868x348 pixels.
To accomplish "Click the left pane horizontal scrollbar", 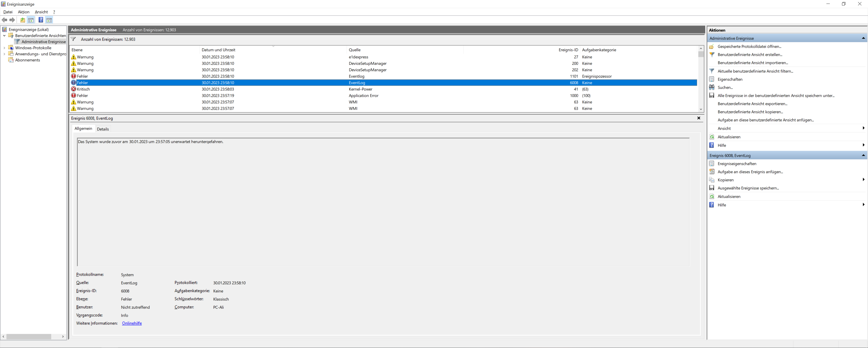I will pos(29,336).
